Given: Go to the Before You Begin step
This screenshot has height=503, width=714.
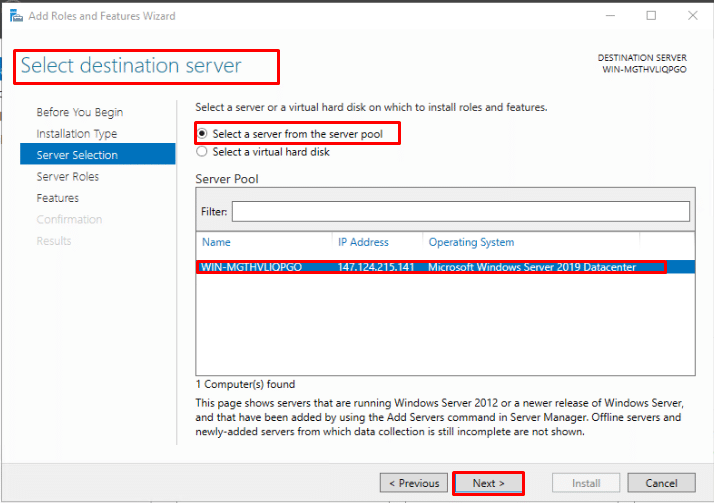Looking at the screenshot, I should coord(80,112).
